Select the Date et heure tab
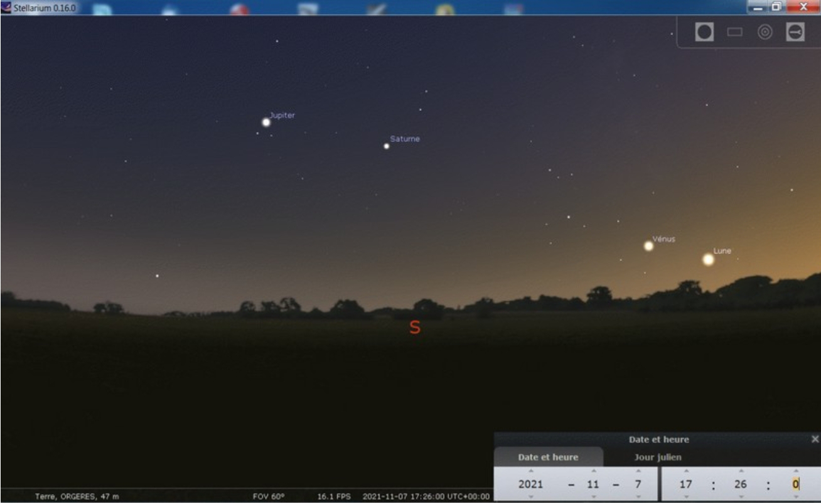 click(x=548, y=457)
